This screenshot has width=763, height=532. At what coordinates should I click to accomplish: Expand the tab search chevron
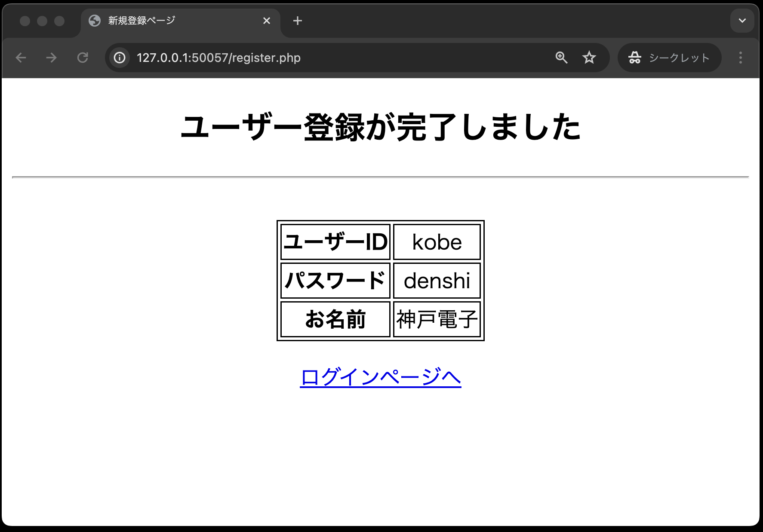coord(742,21)
